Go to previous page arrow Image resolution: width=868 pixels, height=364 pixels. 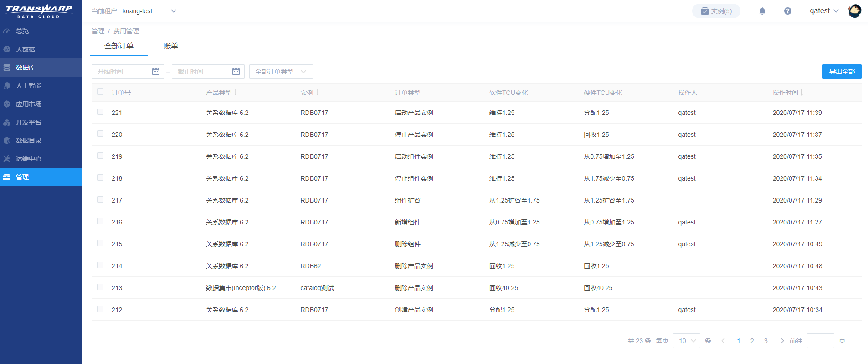[723, 341]
